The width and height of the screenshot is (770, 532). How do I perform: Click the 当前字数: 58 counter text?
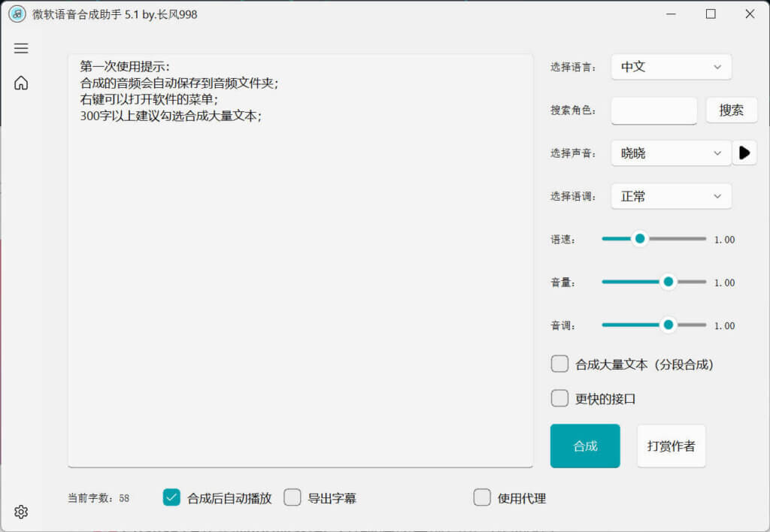pyautogui.click(x=99, y=498)
